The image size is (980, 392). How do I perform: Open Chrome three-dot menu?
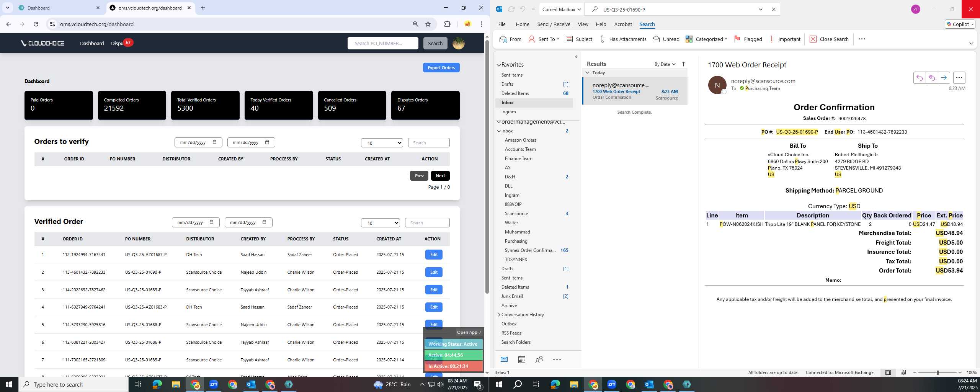(x=482, y=24)
